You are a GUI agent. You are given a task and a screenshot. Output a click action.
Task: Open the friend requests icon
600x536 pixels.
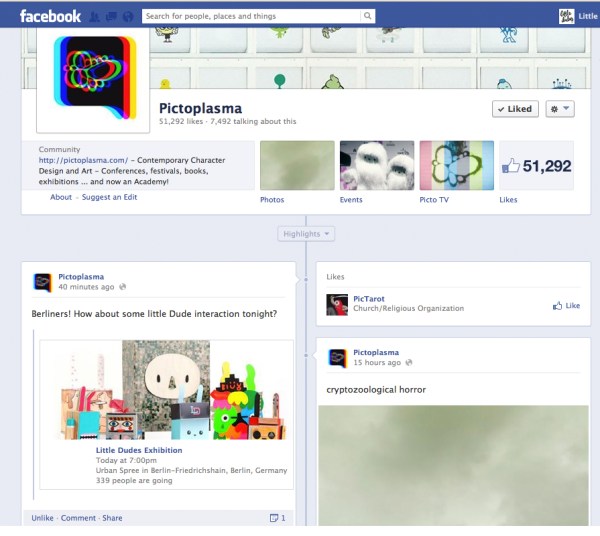click(x=94, y=16)
